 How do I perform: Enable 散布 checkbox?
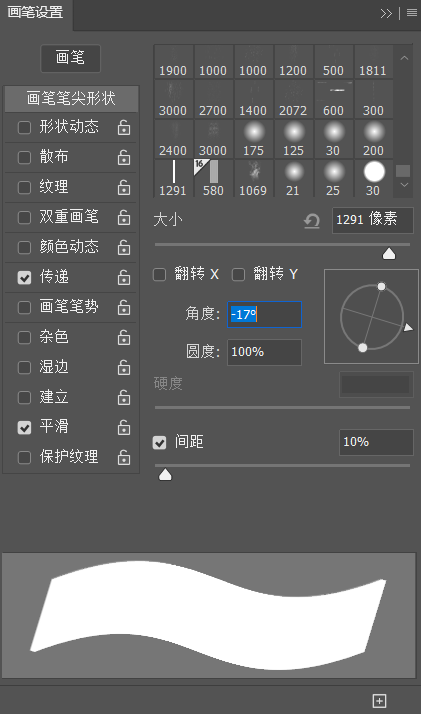pyautogui.click(x=24, y=157)
